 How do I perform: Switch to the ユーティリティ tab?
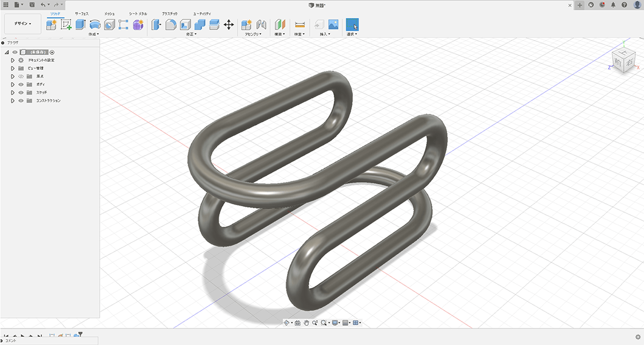point(202,13)
